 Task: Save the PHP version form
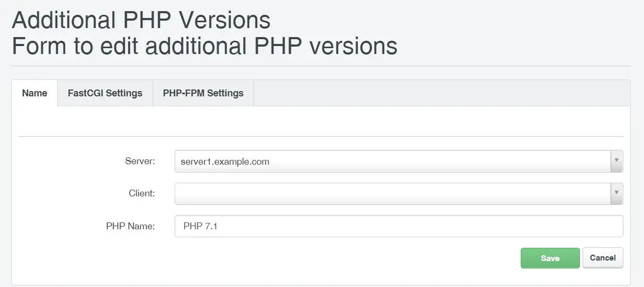pyautogui.click(x=550, y=258)
